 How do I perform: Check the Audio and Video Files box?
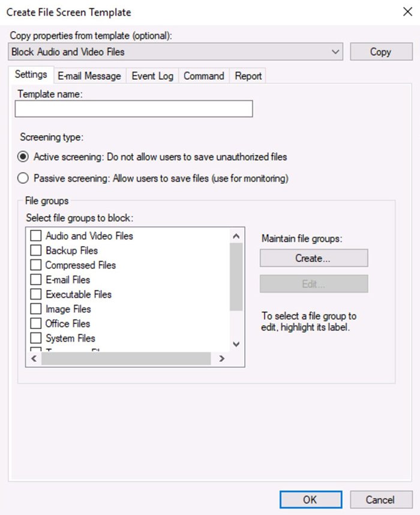[36, 236]
